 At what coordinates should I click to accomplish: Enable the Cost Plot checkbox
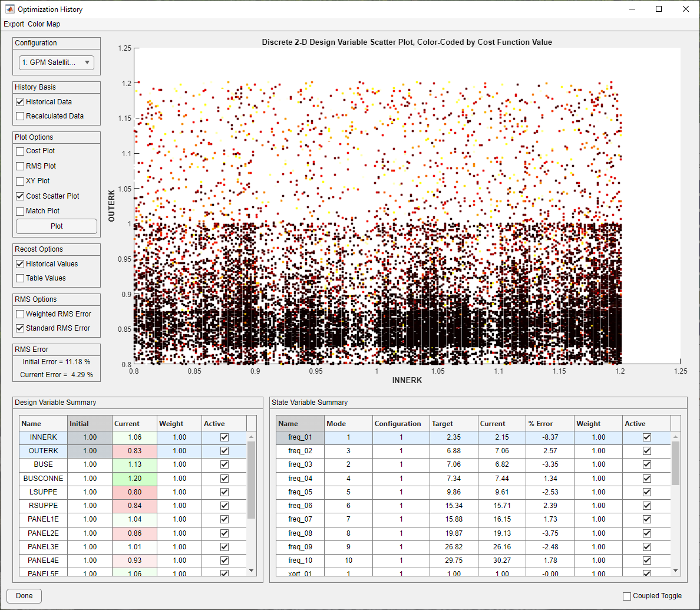click(x=20, y=151)
